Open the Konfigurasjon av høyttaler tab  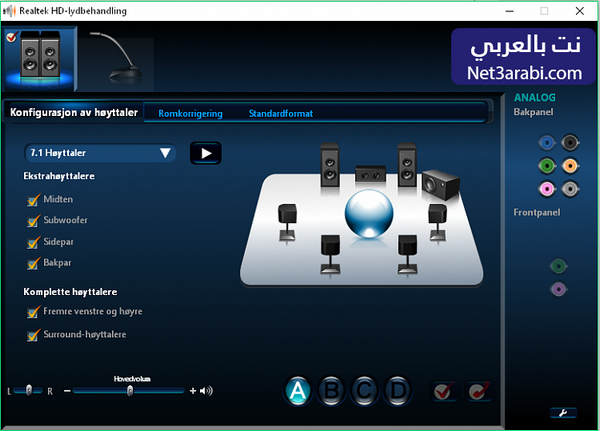[x=74, y=113]
